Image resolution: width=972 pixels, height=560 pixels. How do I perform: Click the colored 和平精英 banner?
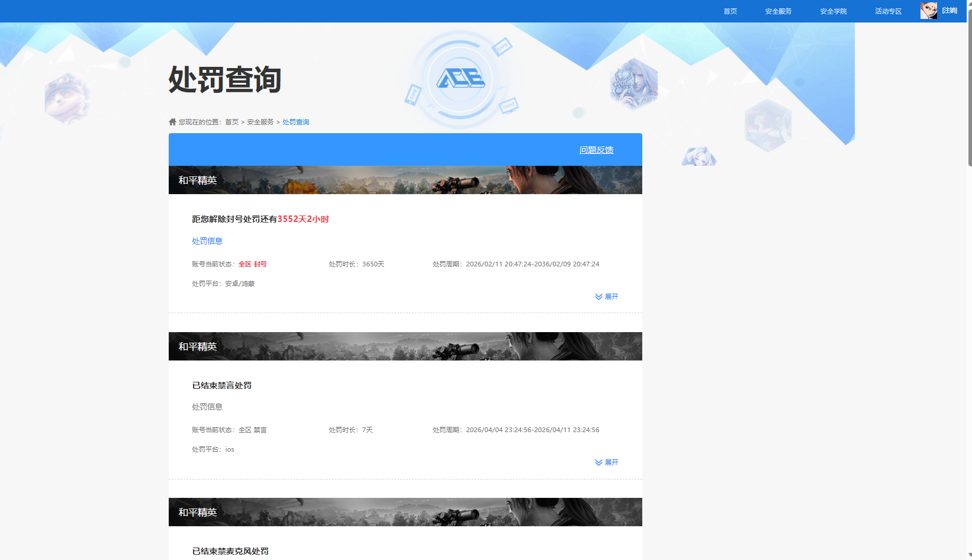[x=405, y=180]
